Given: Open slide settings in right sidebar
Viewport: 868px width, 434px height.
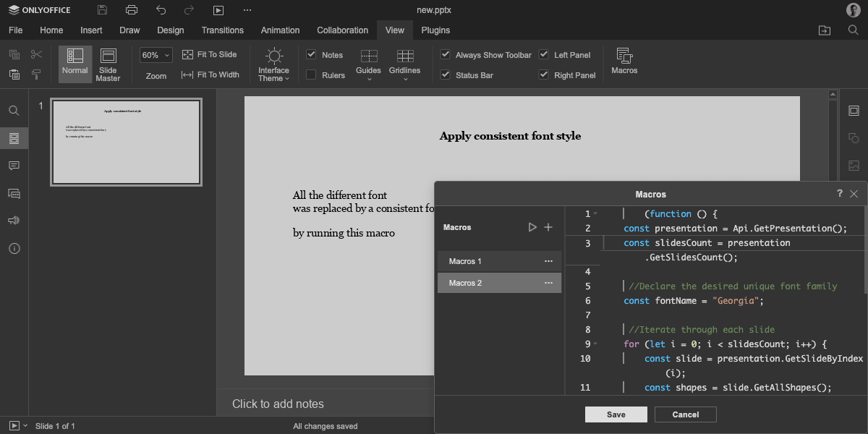Looking at the screenshot, I should (x=854, y=111).
